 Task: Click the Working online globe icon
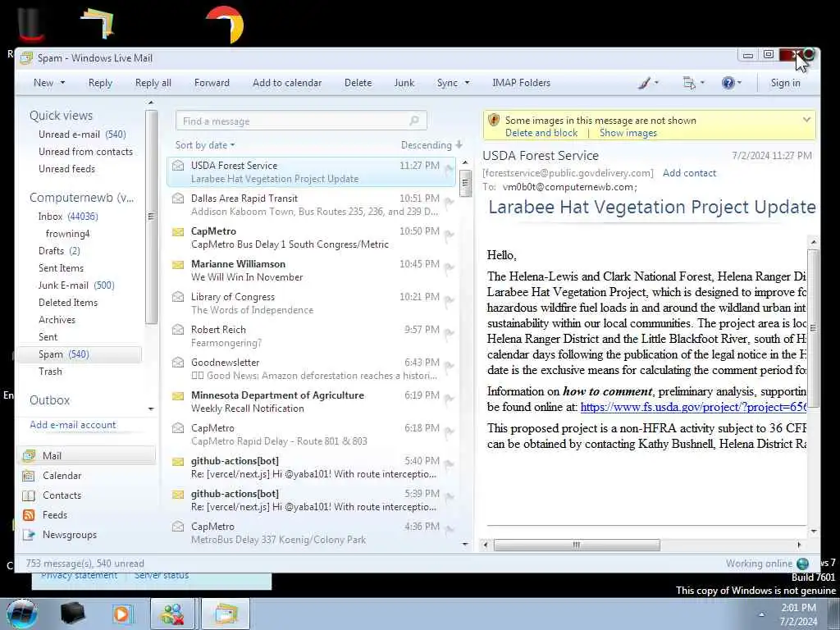pos(802,564)
